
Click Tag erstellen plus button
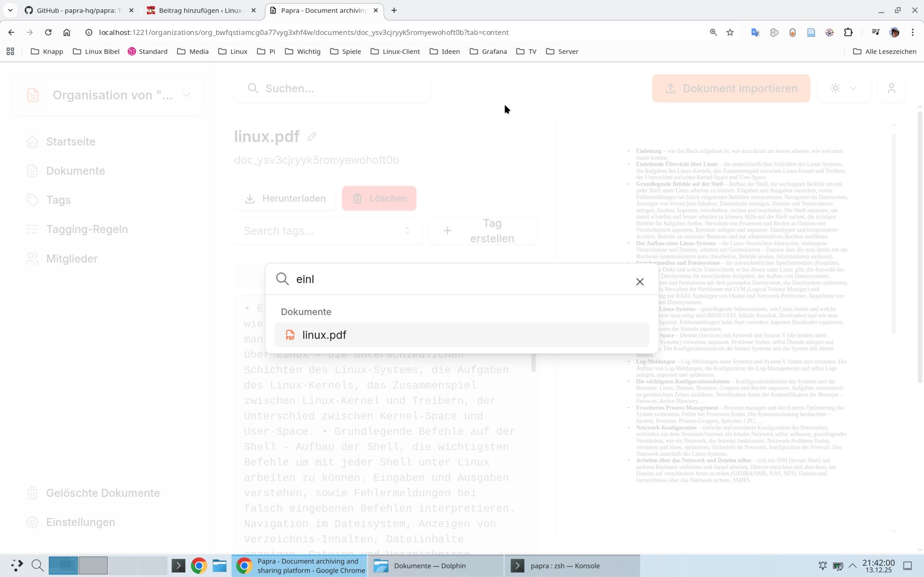click(483, 230)
